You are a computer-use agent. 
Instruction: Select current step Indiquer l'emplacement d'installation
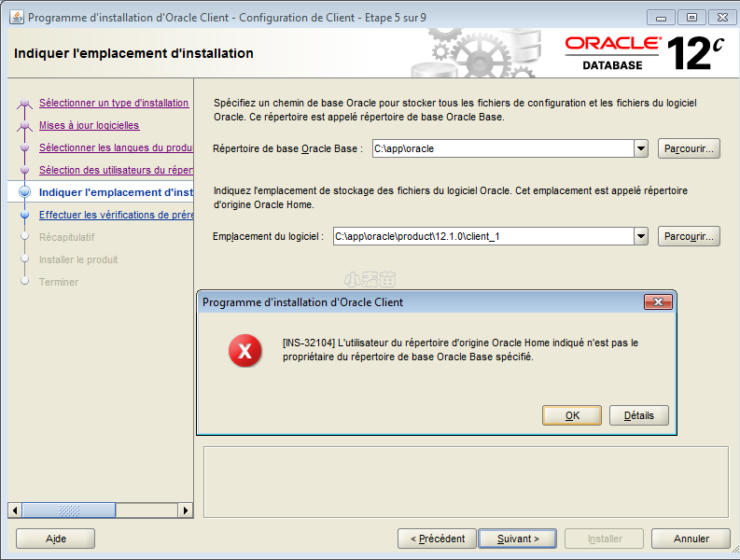click(116, 192)
